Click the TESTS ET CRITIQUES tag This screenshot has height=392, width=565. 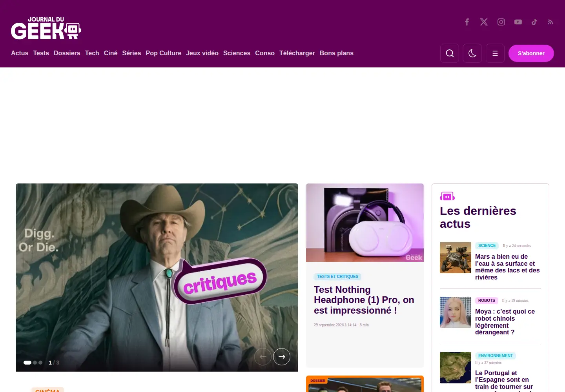(337, 276)
